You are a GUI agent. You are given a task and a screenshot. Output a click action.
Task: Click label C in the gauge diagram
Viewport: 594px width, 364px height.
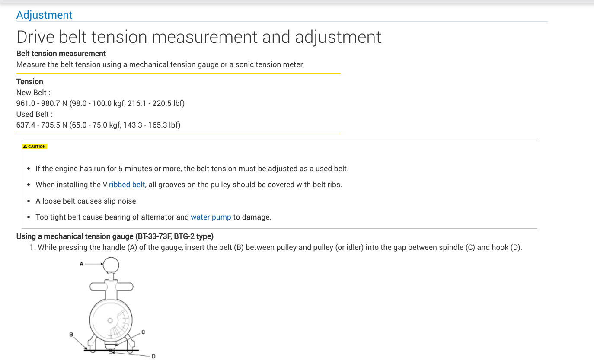pyautogui.click(x=143, y=332)
